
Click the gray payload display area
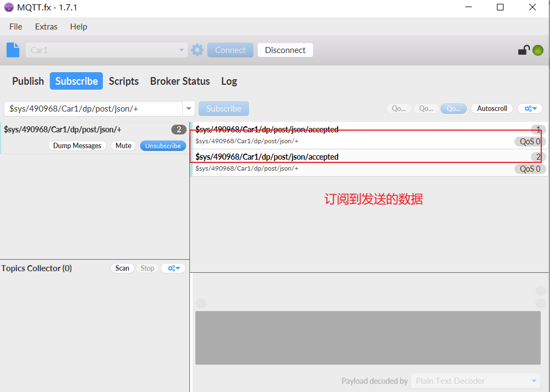point(368,338)
